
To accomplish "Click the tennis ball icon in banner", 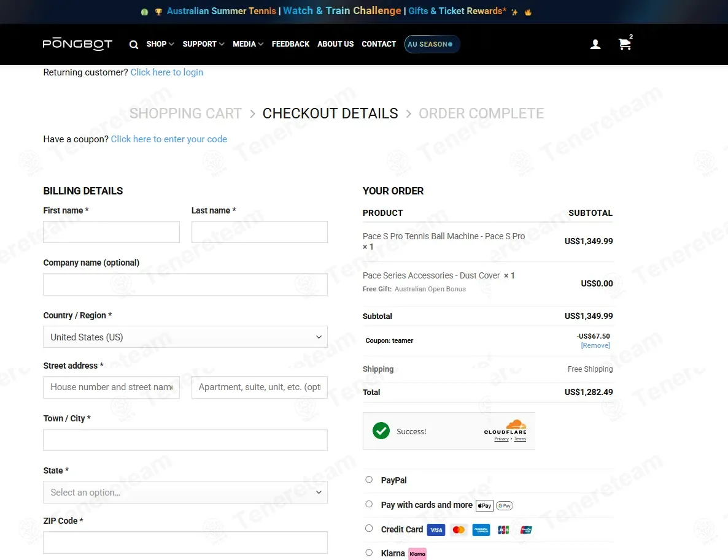I will [144, 12].
